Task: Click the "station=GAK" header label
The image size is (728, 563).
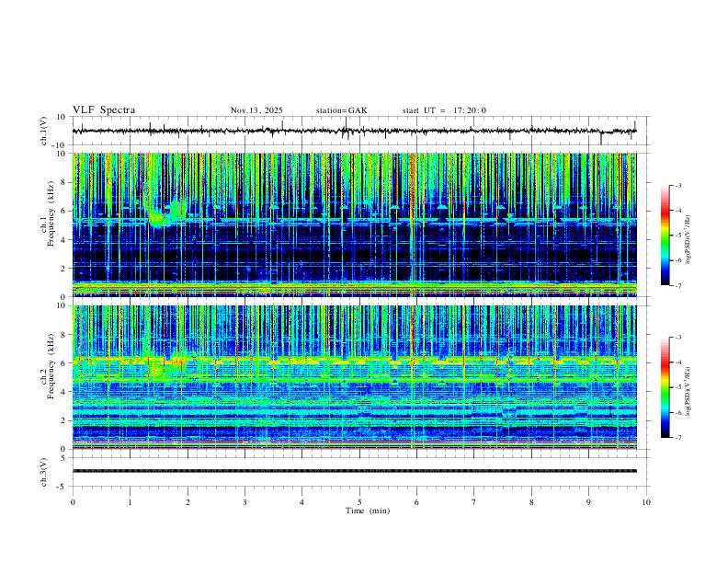Action: tap(341, 110)
